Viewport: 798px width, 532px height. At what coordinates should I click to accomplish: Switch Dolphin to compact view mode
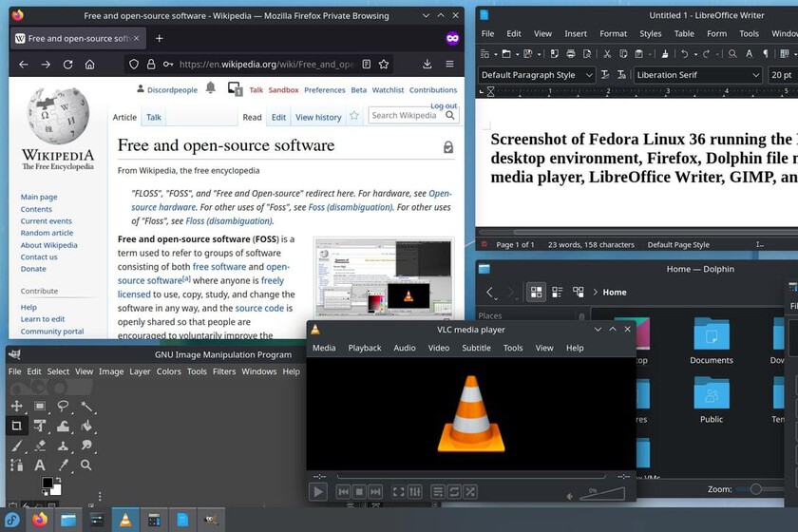click(558, 293)
